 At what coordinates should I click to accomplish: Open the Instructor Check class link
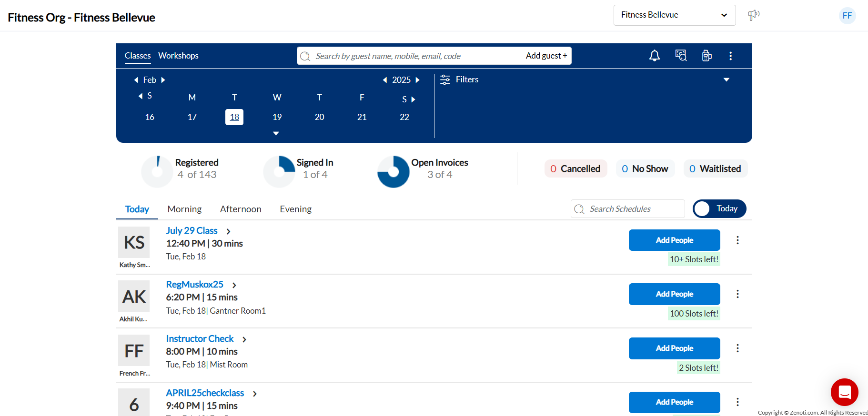[200, 339]
